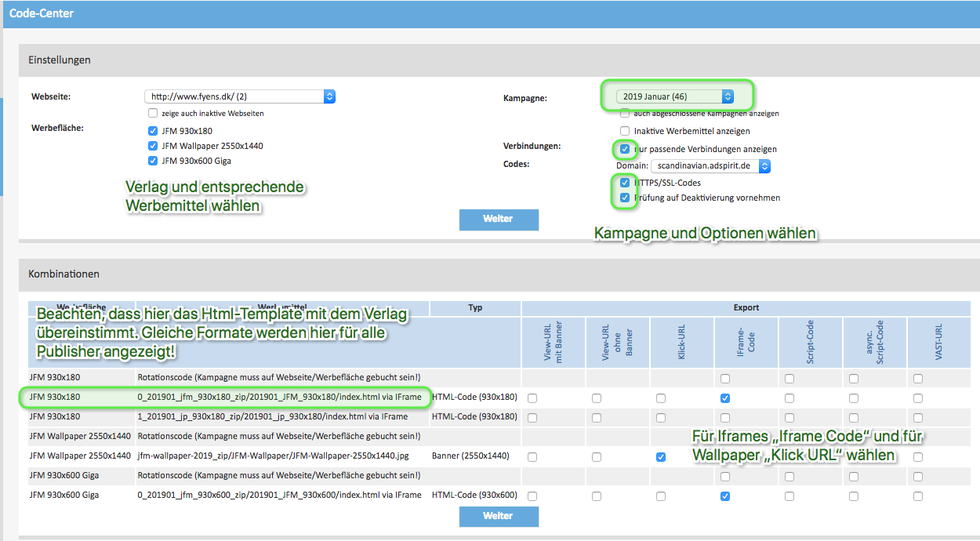Click the Weiter button in Einstellungen

[x=499, y=220]
